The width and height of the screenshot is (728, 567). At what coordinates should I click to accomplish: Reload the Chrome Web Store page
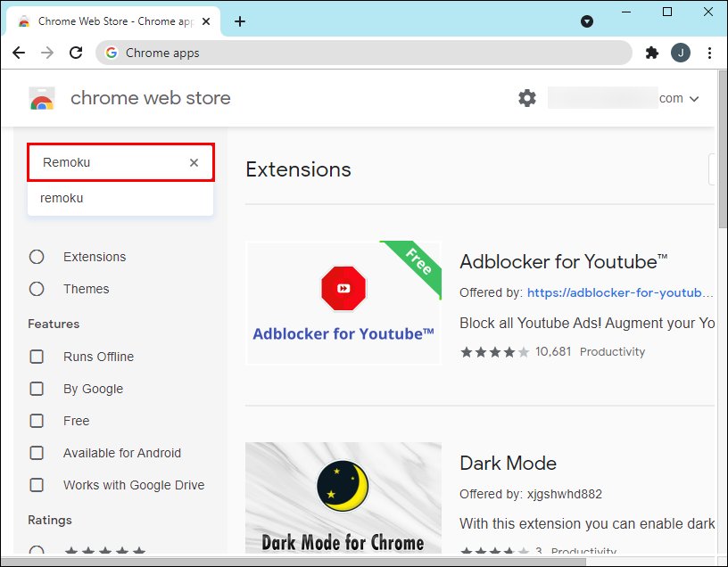point(76,53)
